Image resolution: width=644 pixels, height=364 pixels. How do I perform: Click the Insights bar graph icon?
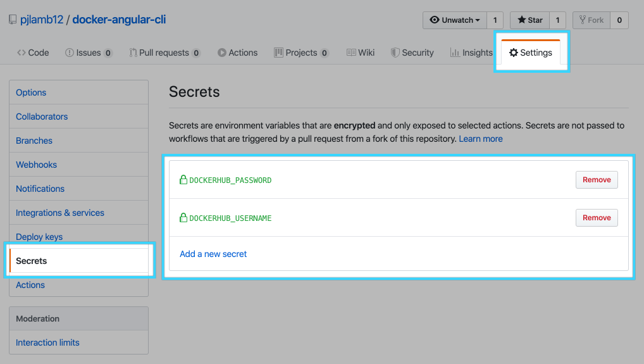pyautogui.click(x=455, y=53)
